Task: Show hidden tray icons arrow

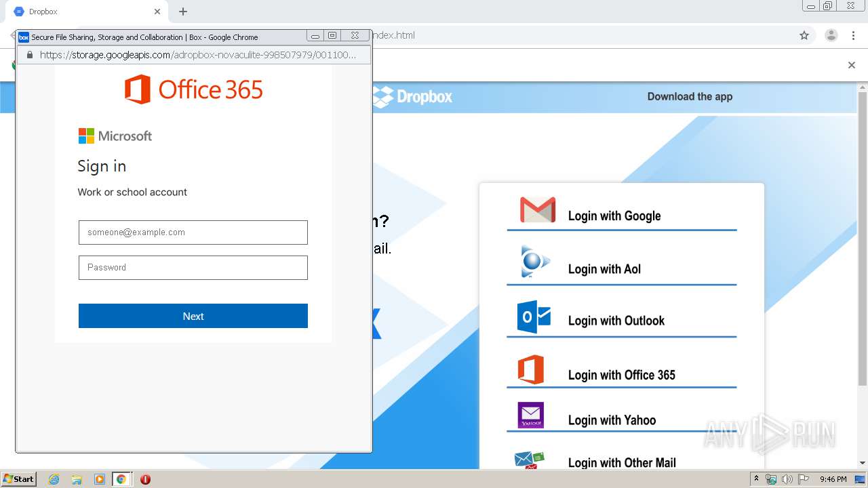Action: pos(756,479)
